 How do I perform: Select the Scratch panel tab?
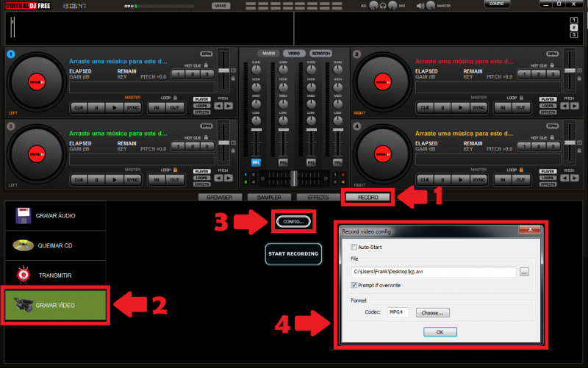pyautogui.click(x=321, y=53)
